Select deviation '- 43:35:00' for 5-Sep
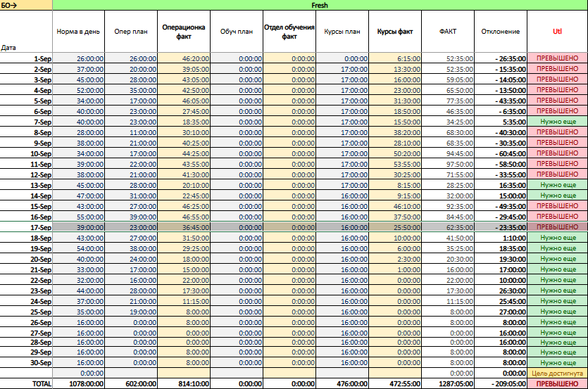The width and height of the screenshot is (588, 389). (x=501, y=101)
